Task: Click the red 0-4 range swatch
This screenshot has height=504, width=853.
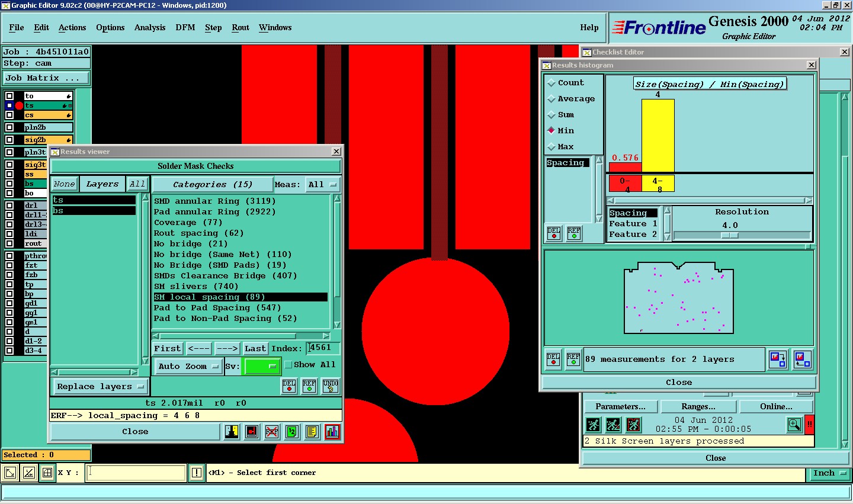Action: tap(625, 183)
